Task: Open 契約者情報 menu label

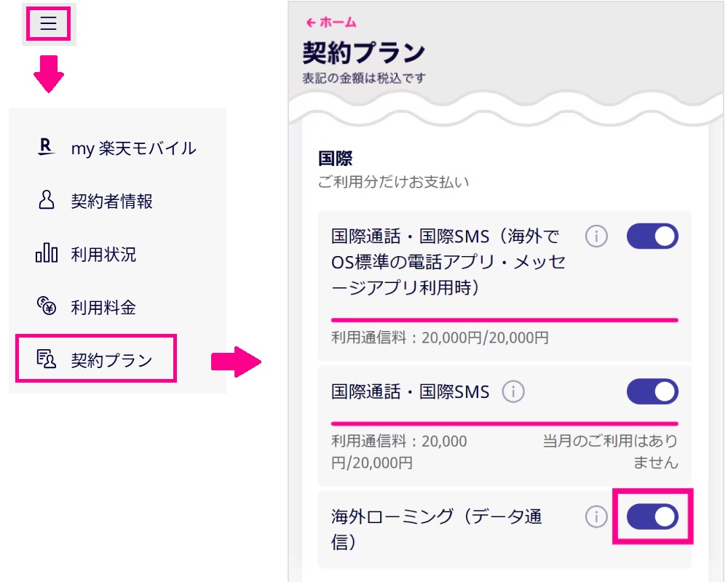Action: (112, 202)
